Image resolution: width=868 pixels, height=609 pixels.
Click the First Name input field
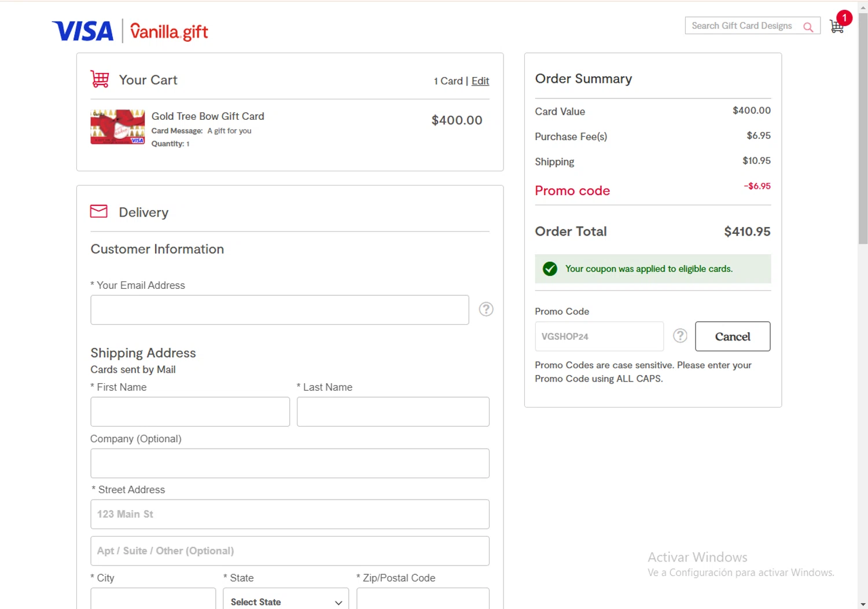point(190,412)
